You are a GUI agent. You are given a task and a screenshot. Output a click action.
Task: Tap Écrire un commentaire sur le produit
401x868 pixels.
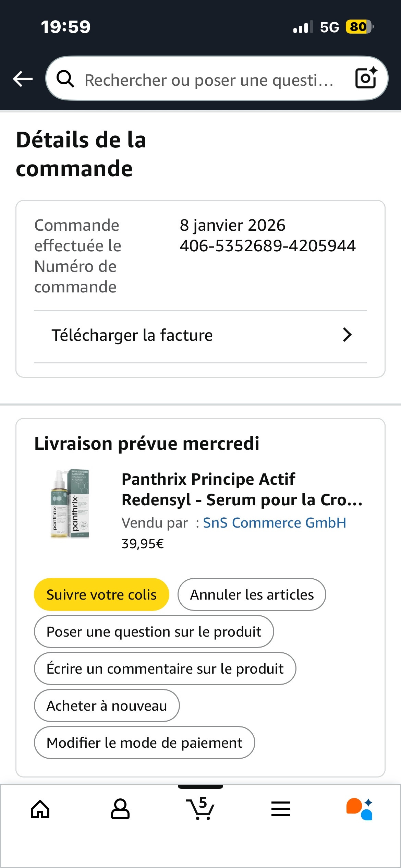point(165,669)
